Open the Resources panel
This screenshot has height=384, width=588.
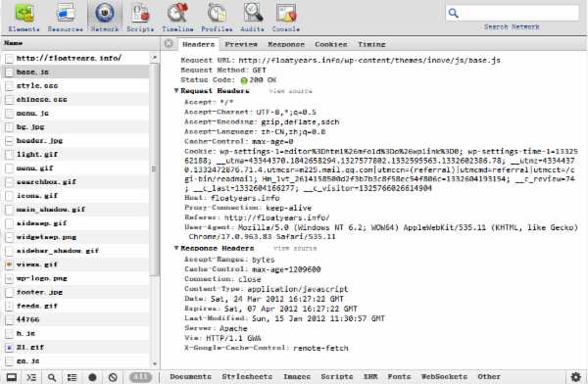click(65, 17)
